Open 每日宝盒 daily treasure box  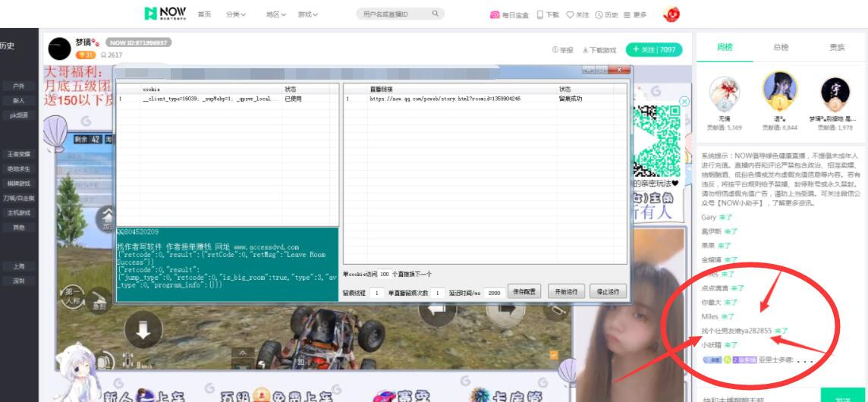(x=509, y=15)
